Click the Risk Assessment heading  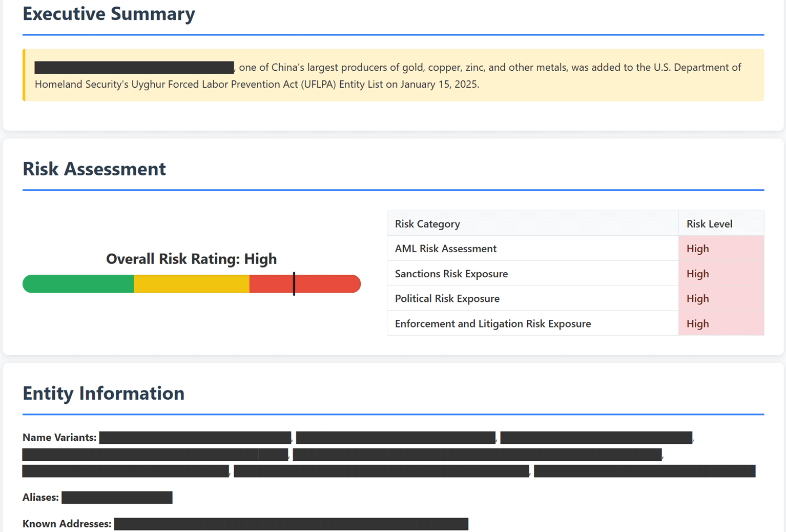(94, 169)
